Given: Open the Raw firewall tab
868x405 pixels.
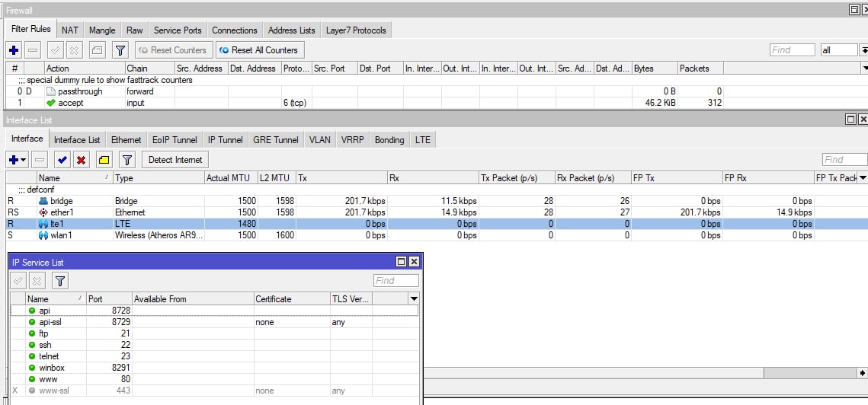Looking at the screenshot, I should tap(135, 30).
